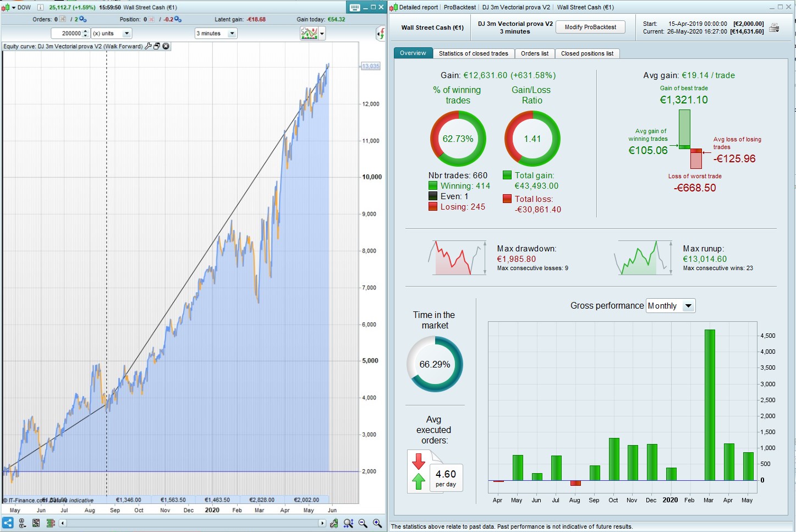The width and height of the screenshot is (796, 532).
Task: Click the red and green arrows average orders icon
Action: pyautogui.click(x=419, y=471)
